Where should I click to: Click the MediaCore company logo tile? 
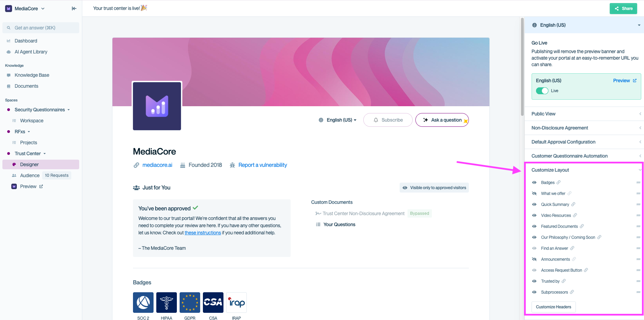(157, 106)
